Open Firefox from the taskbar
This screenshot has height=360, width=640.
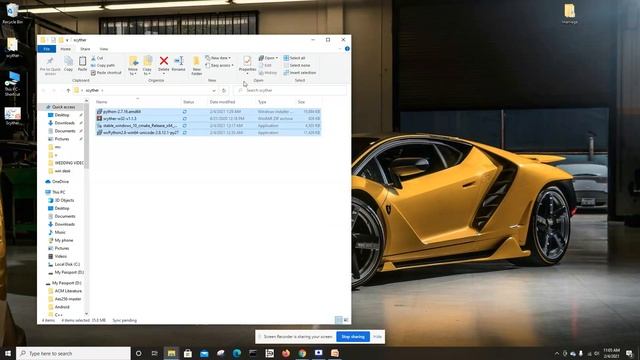click(x=286, y=353)
